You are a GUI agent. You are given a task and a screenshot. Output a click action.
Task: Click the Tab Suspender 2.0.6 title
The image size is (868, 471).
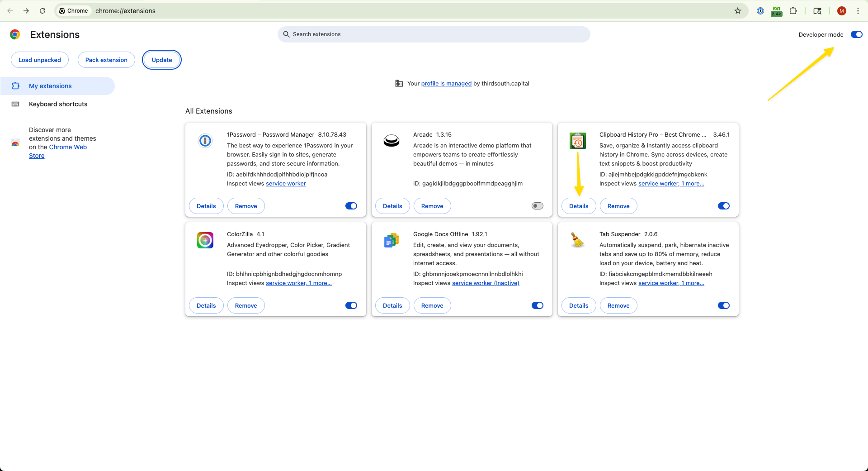pyautogui.click(x=628, y=234)
